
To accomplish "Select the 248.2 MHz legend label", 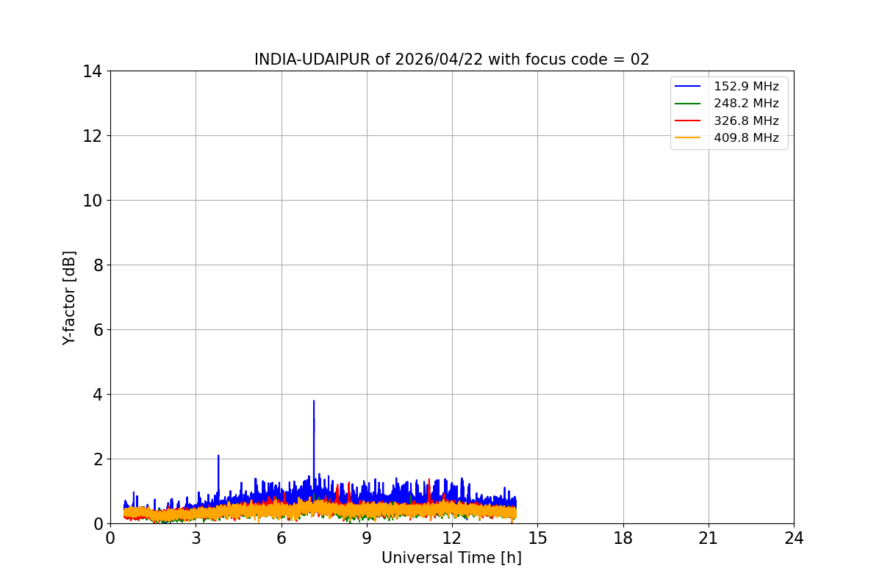I will (x=746, y=104).
